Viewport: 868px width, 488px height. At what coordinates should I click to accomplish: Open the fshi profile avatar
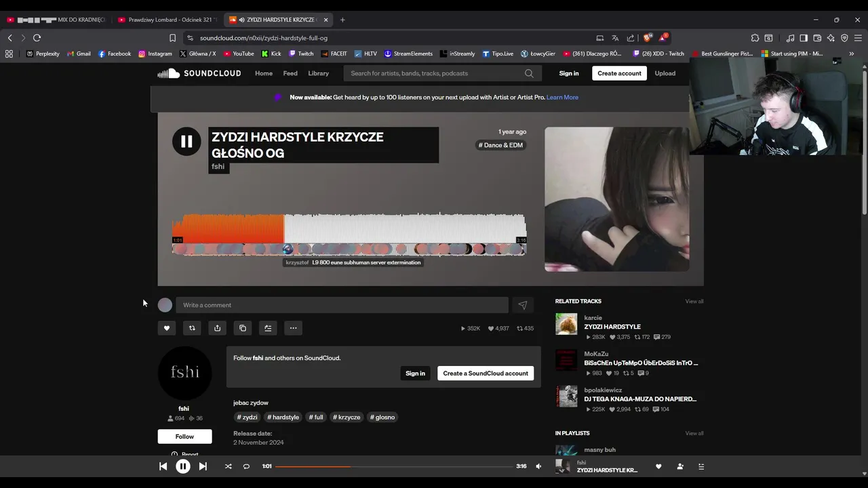point(184,373)
